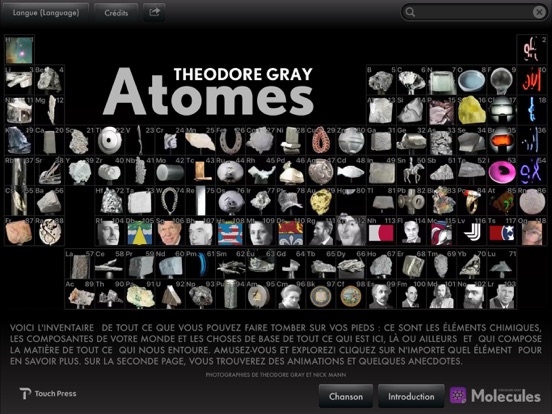Screen dimensions: 552x414
Task: Select the Helium neon sign tile
Action: coord(532,50)
